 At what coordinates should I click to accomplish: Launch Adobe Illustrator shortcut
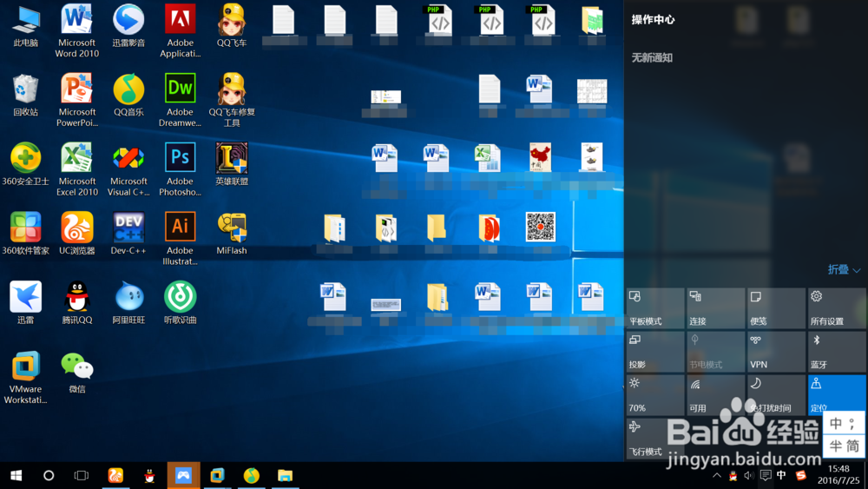(x=180, y=239)
